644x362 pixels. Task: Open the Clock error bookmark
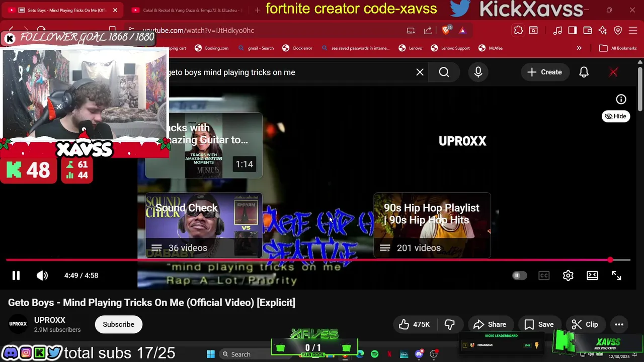297,48
